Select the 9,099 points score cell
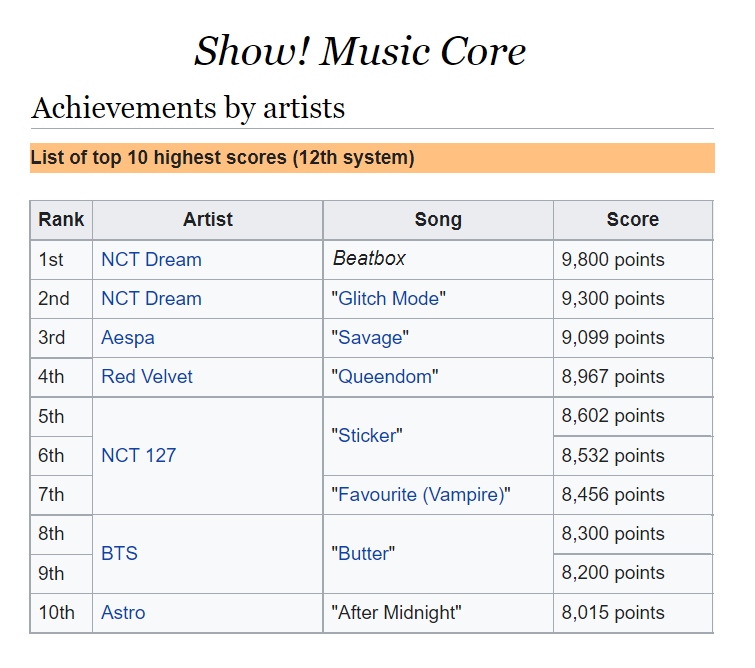Viewport: 755px width, 668px height. coord(633,338)
